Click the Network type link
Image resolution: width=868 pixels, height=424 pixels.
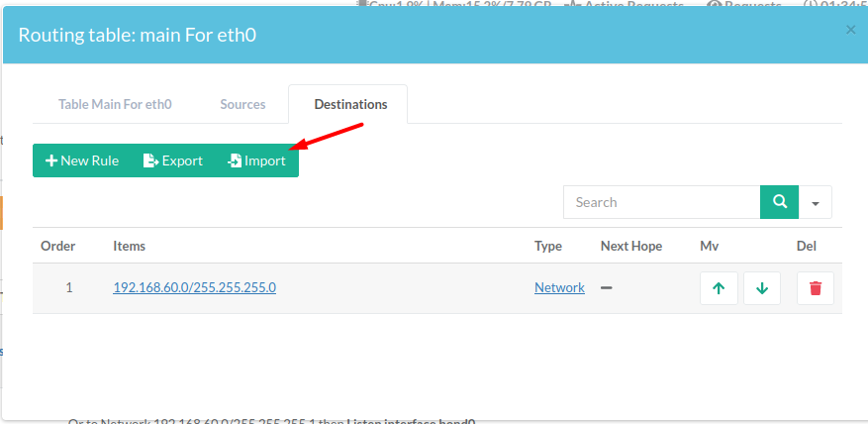(559, 287)
